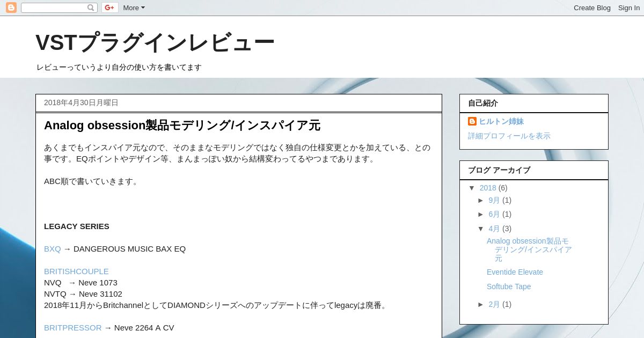Expand the 2月 archive month arrow

click(x=481, y=304)
